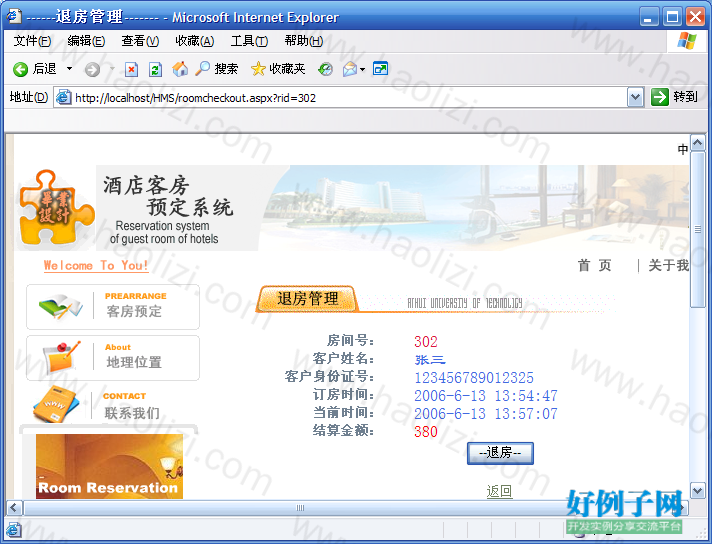Click the vertical scrollbar down arrow
This screenshot has height=544, width=712.
pos(698,490)
